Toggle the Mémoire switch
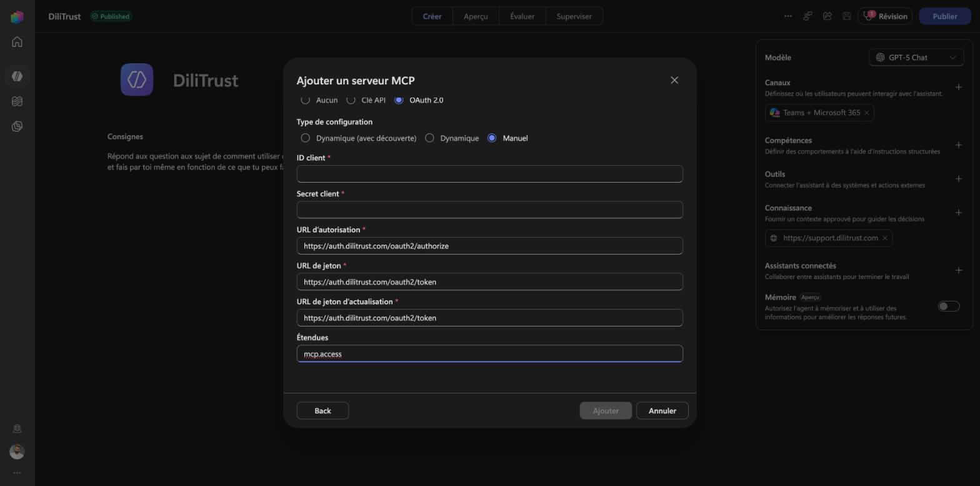The width and height of the screenshot is (980, 486). coord(949,306)
